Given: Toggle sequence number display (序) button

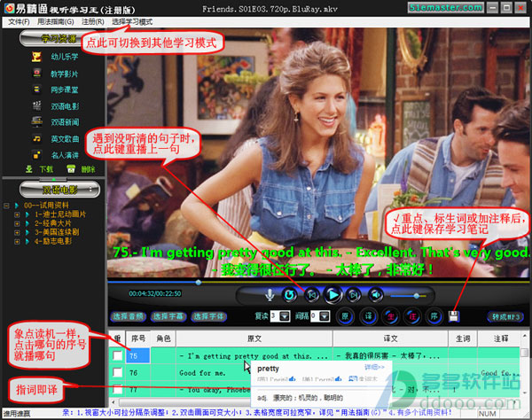Looking at the screenshot, I should coord(434,316).
